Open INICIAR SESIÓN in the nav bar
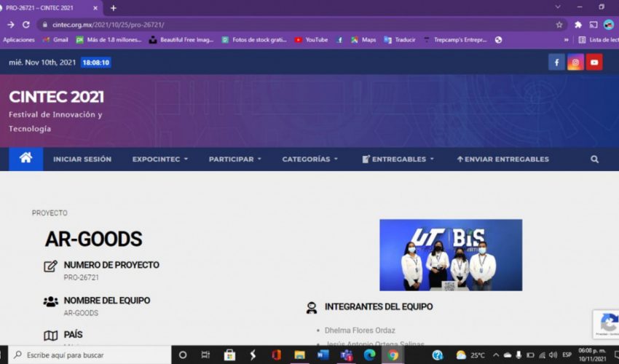This screenshot has height=364, width=619. click(x=82, y=159)
